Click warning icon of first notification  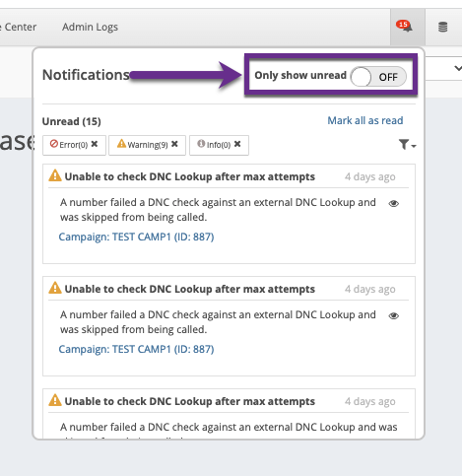[x=55, y=175]
